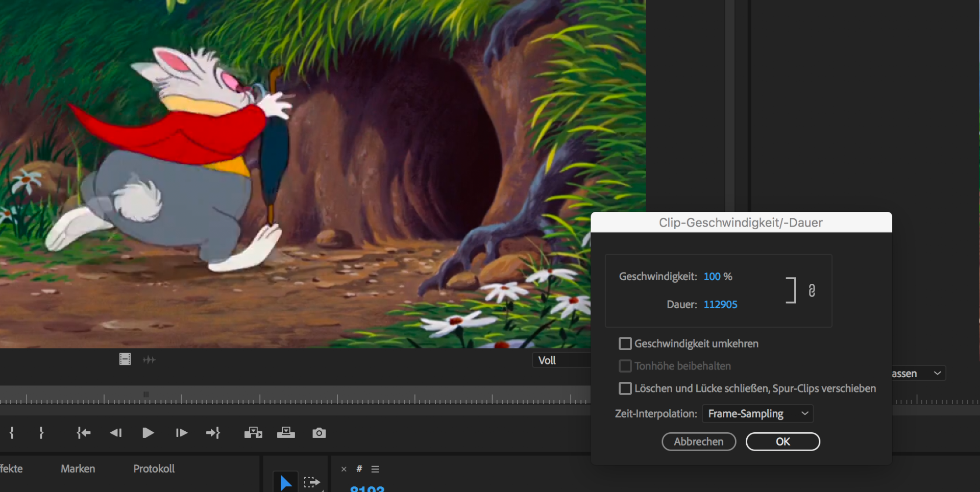Open the Zeit-Interpolation Frame-Sampling dropdown
The height and width of the screenshot is (492, 980).
coord(757,413)
